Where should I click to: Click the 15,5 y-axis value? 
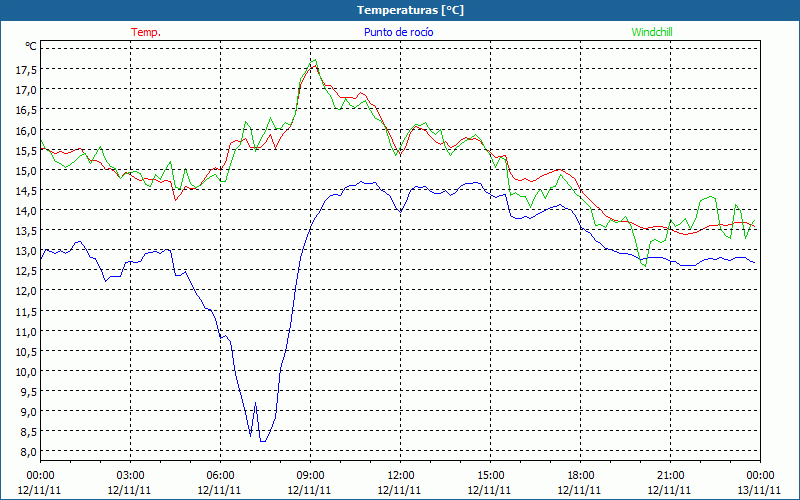click(26, 151)
